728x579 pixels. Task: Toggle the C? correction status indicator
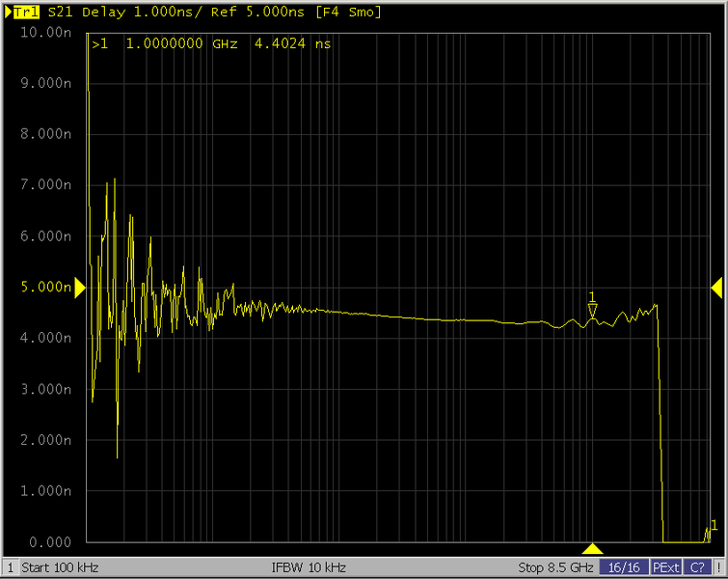pos(697,567)
